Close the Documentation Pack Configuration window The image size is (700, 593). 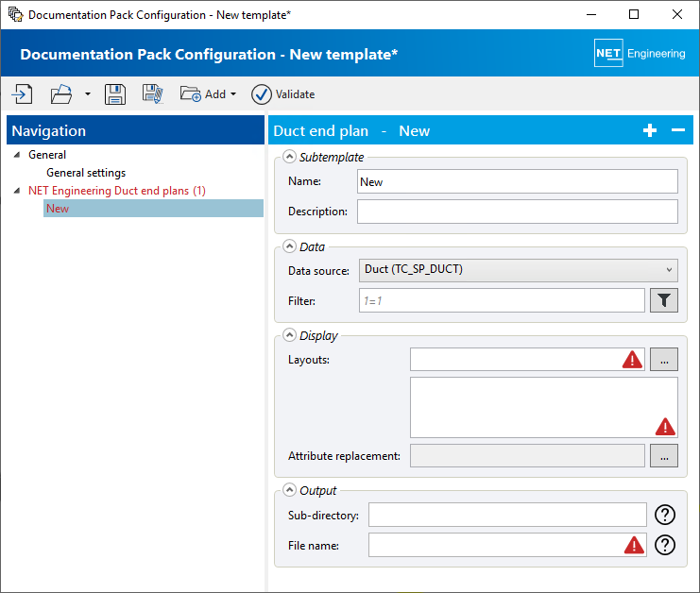point(676,14)
